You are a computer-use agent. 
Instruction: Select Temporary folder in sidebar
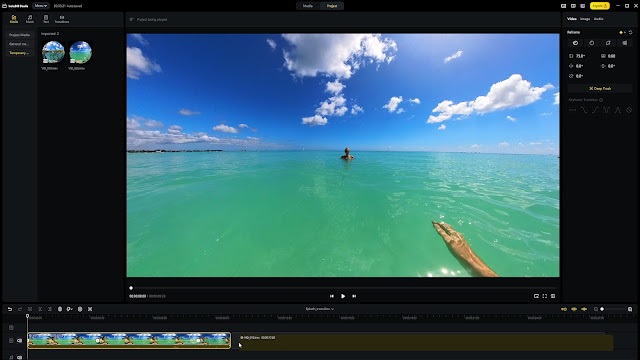coord(19,53)
